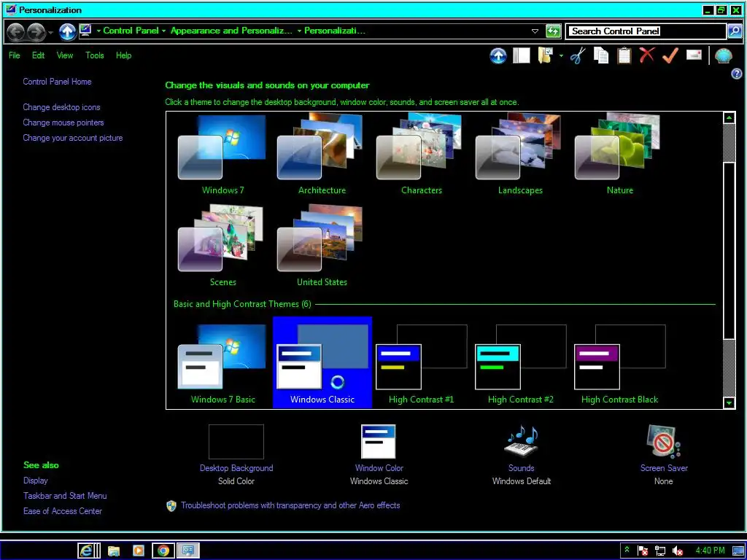747x560 pixels.
Task: Open the View menu
Action: click(65, 55)
